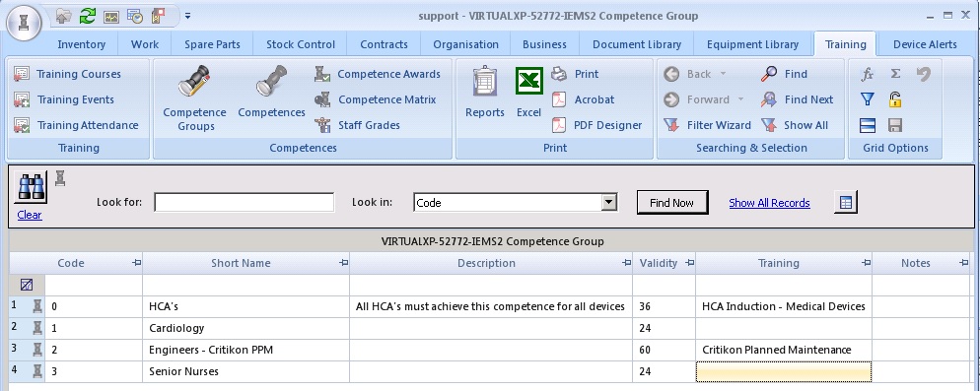Expand the Back history dropdown arrow
Screen dimensions: 980x391
point(723,74)
